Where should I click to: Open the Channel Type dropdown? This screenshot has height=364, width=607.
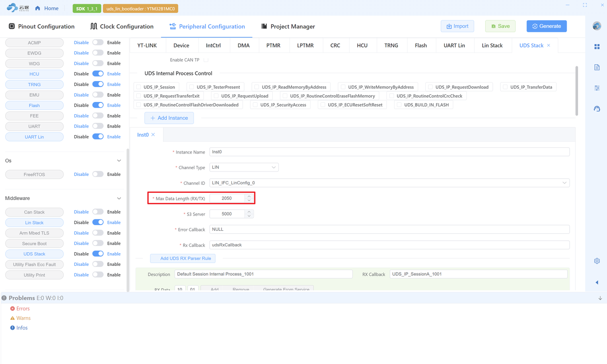(x=244, y=167)
